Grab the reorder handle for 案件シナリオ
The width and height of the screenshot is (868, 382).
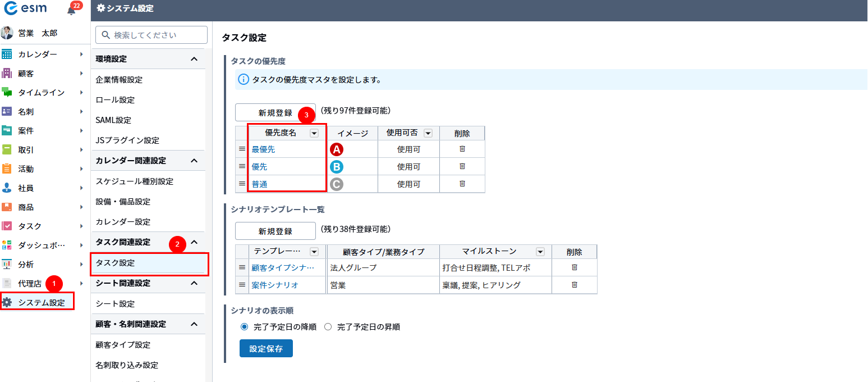click(x=242, y=285)
